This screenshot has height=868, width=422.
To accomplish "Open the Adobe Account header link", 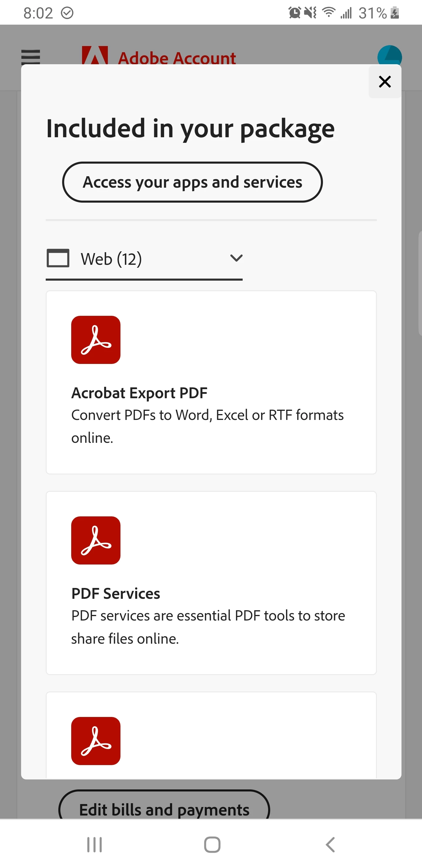I will (x=177, y=58).
